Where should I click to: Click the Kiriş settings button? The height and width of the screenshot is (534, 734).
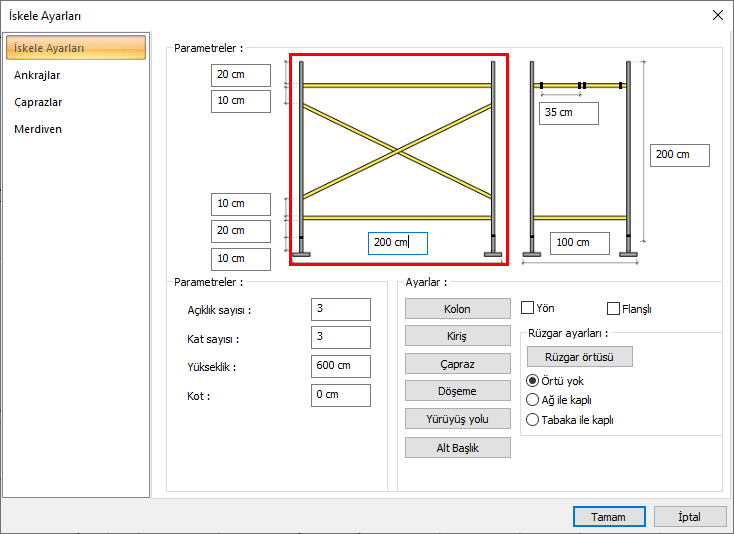458,336
